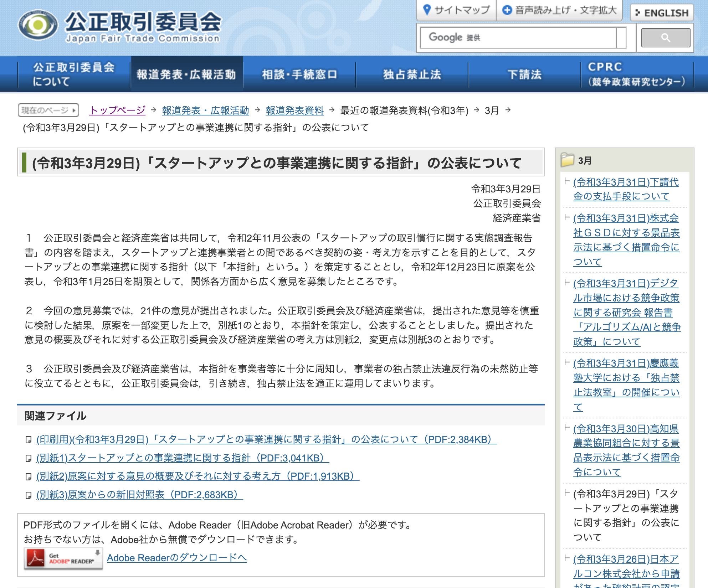Go to トップページ breadcrumb link

pos(117,110)
